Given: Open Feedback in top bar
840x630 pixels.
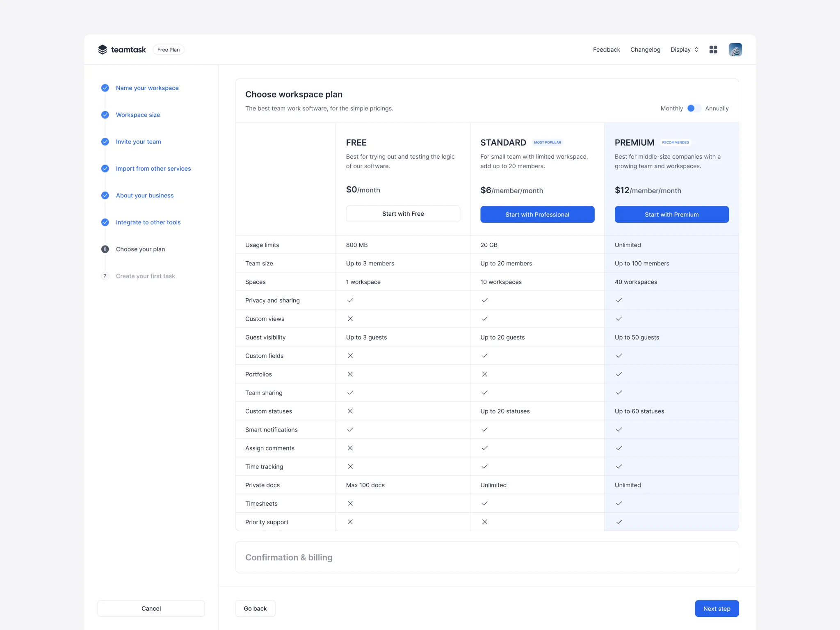Looking at the screenshot, I should pos(606,50).
